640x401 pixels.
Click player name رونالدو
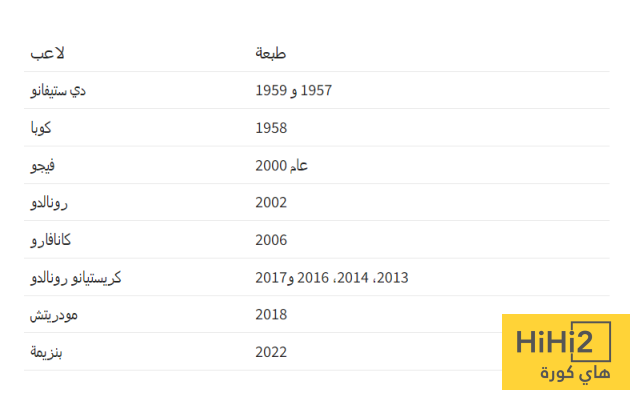[x=49, y=203]
